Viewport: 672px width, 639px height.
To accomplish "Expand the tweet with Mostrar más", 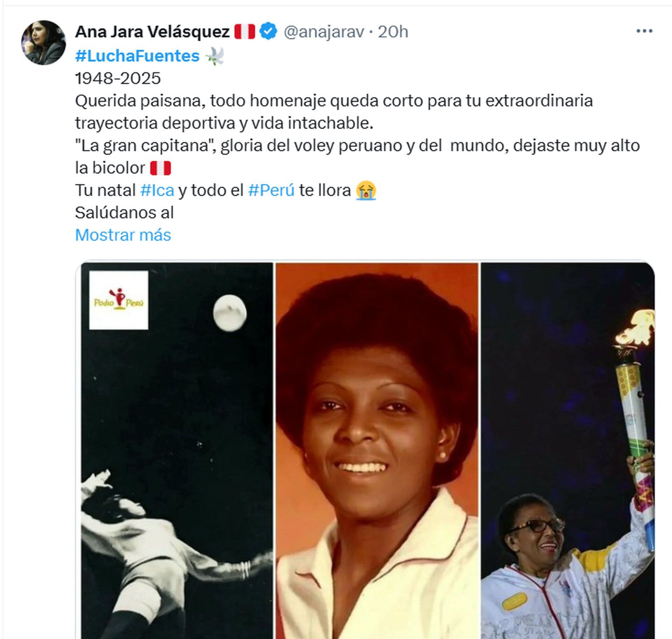I will click(123, 235).
